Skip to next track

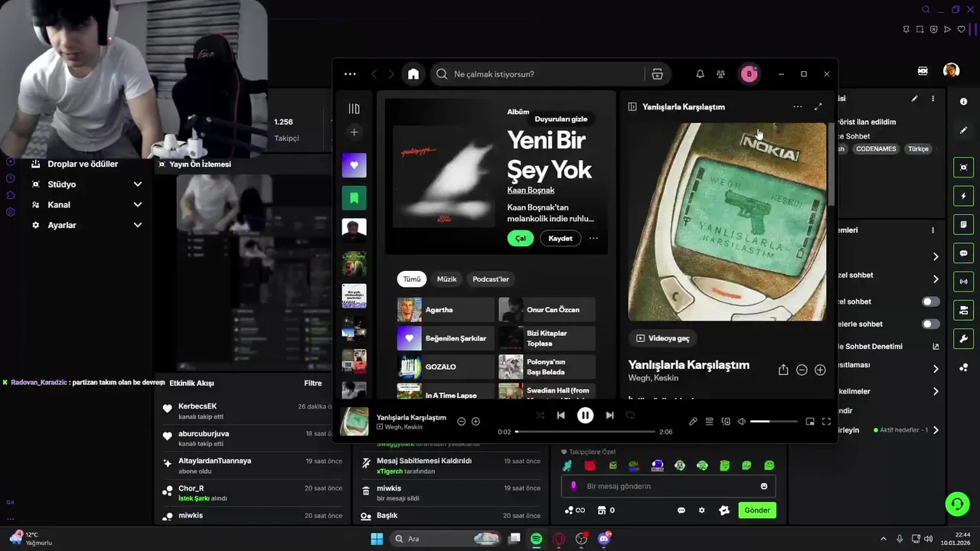tap(609, 416)
